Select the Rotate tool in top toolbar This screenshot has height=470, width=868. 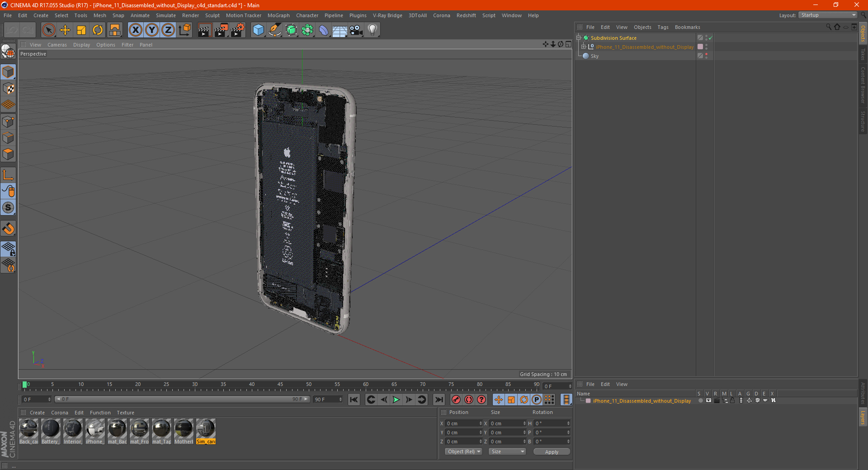click(x=98, y=30)
